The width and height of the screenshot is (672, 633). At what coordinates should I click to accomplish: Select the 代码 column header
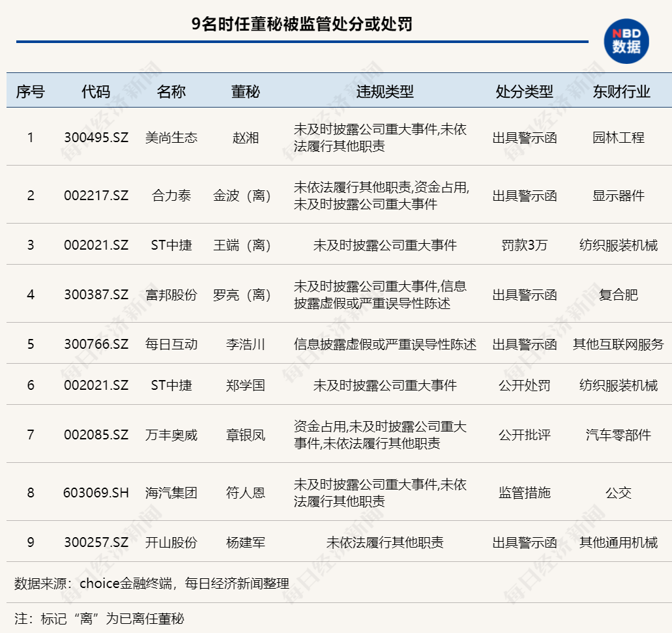click(96, 91)
